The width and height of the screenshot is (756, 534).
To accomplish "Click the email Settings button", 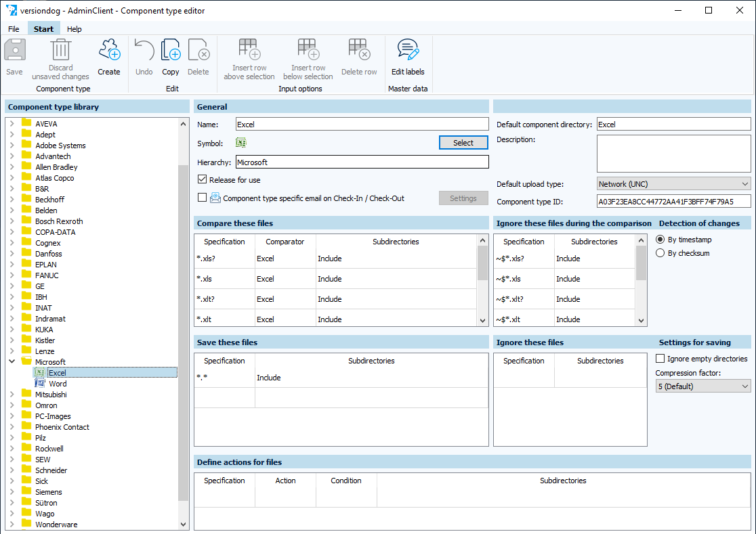I will coord(463,198).
